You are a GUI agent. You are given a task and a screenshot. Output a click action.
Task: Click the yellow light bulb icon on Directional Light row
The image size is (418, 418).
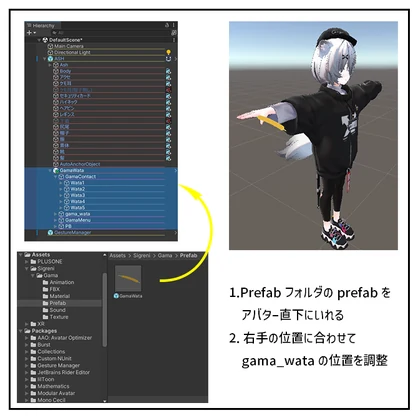pos(168,52)
